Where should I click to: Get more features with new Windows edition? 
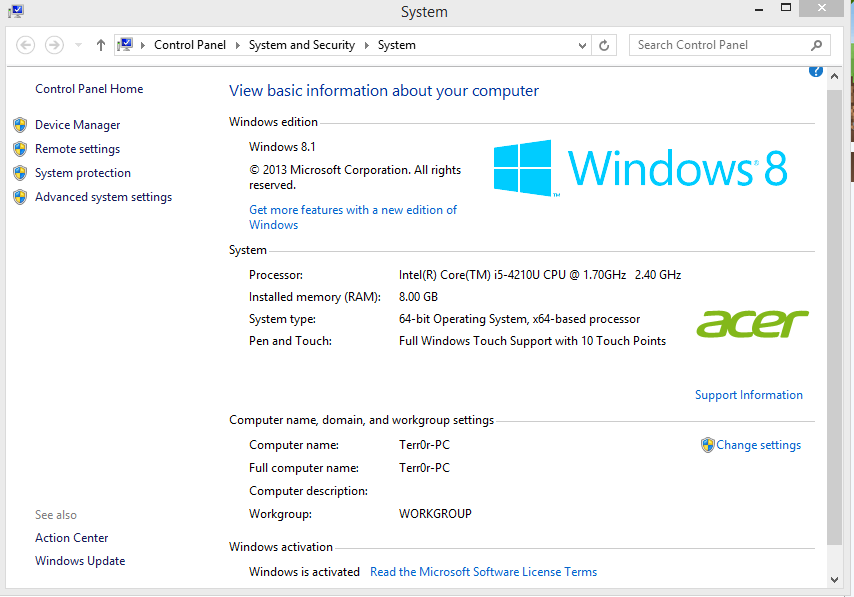click(x=353, y=217)
